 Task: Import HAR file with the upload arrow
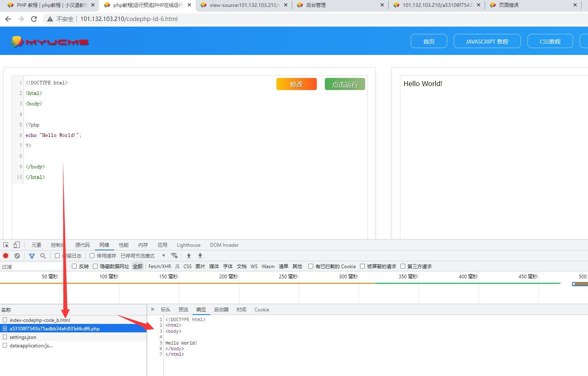tap(189, 256)
